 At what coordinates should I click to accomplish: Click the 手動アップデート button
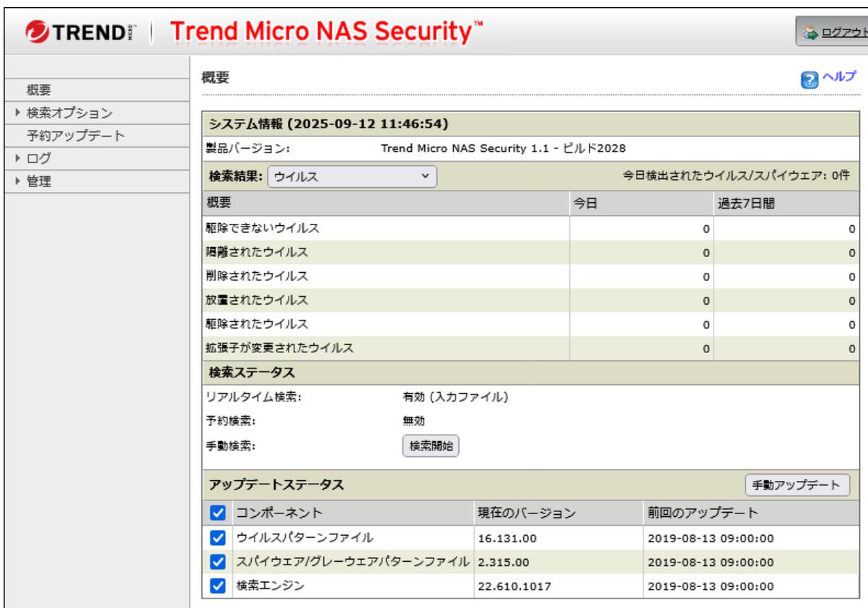click(x=797, y=485)
